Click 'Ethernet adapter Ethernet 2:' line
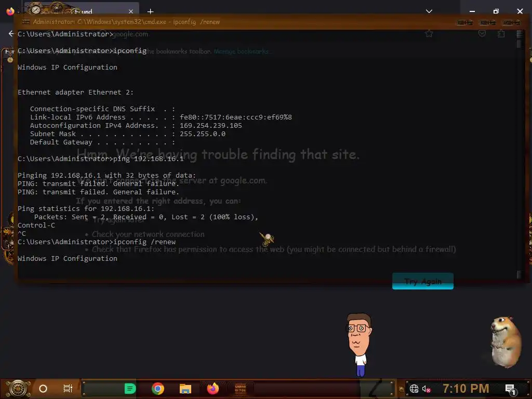This screenshot has height=399, width=532. 76,92
